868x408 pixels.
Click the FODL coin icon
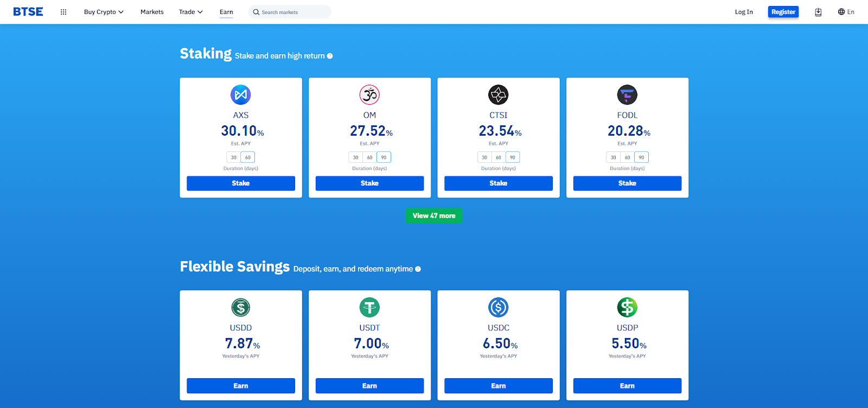[627, 95]
